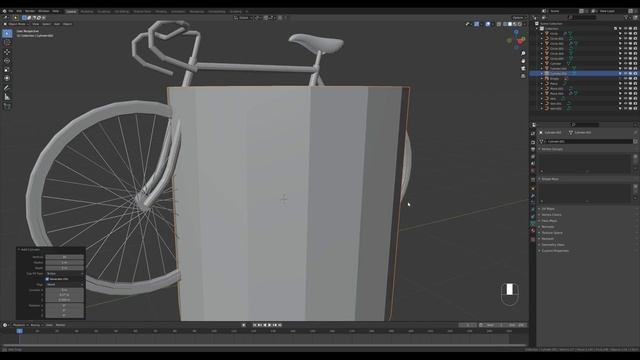Image resolution: width=640 pixels, height=360 pixels.
Task: Switch to the Modeling workspace tab
Action: point(87,11)
